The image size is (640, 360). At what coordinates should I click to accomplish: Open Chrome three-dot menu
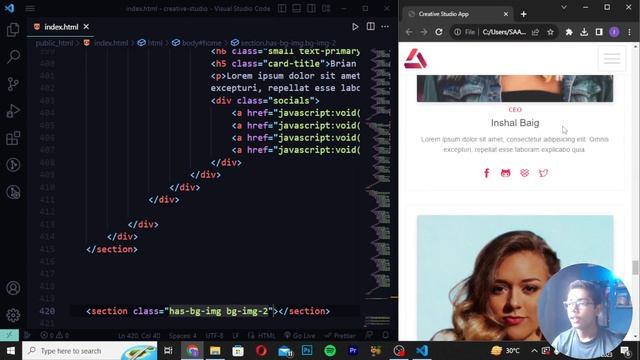629,32
